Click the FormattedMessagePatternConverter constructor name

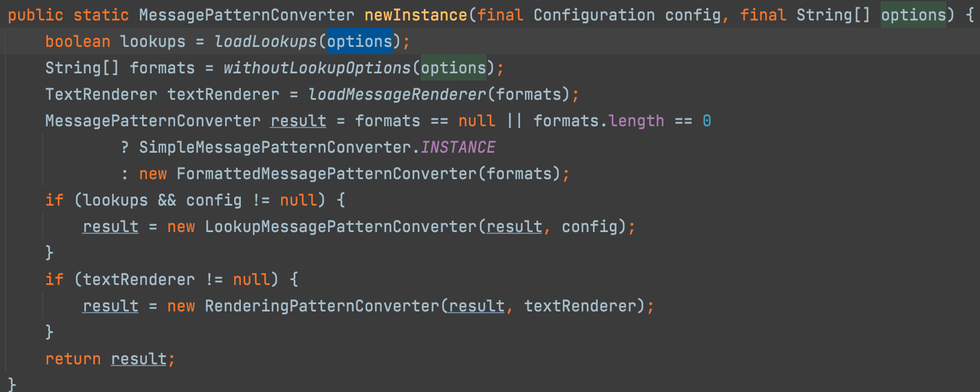pos(326,174)
